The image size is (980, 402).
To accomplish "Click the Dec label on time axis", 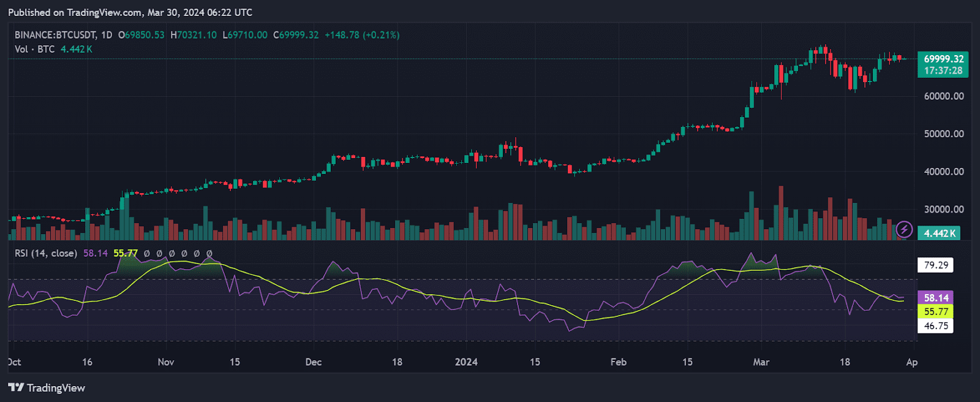I will click(x=314, y=362).
